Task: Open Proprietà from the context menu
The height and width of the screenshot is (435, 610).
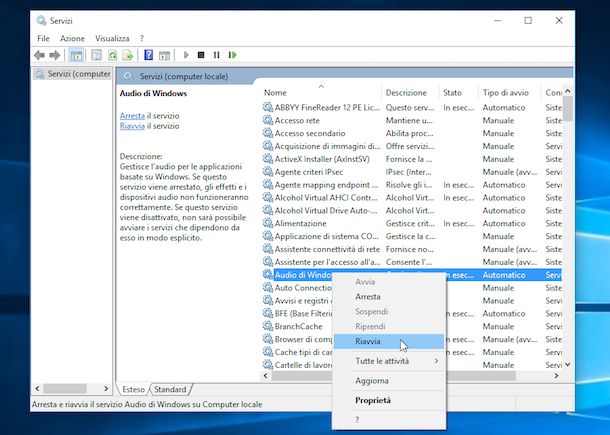Action: (389, 400)
